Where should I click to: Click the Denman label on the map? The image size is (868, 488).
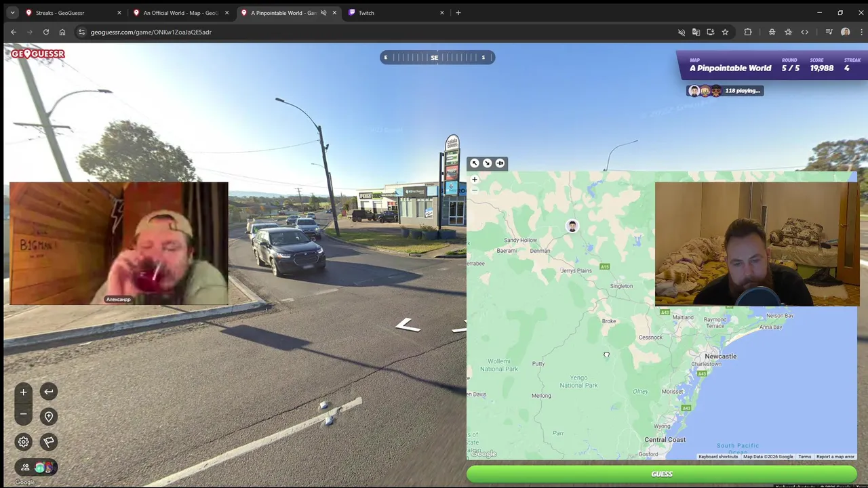click(x=540, y=251)
